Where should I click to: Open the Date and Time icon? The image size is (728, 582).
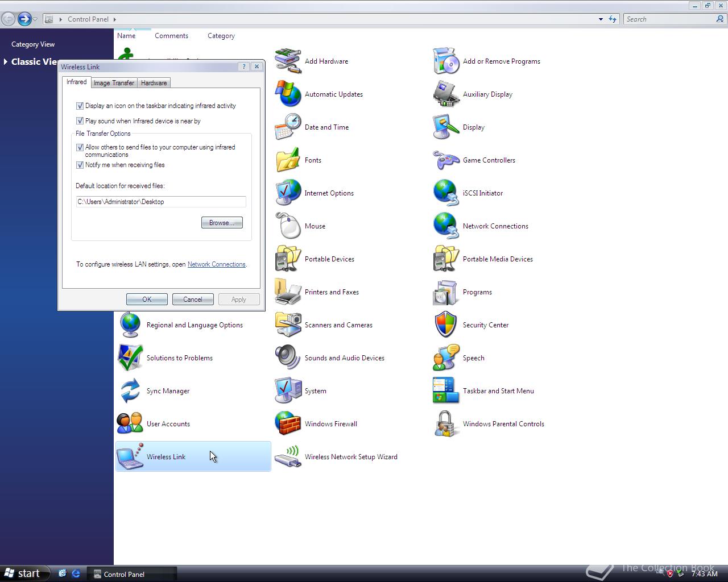click(288, 127)
